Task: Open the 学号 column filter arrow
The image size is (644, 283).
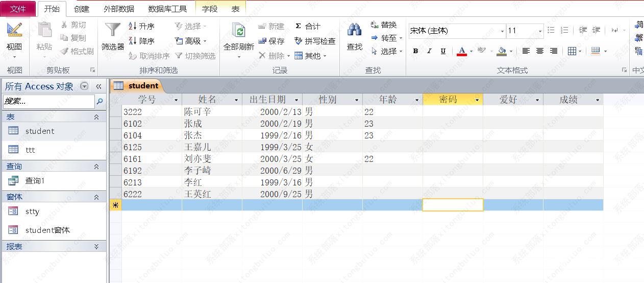Action: (176, 100)
